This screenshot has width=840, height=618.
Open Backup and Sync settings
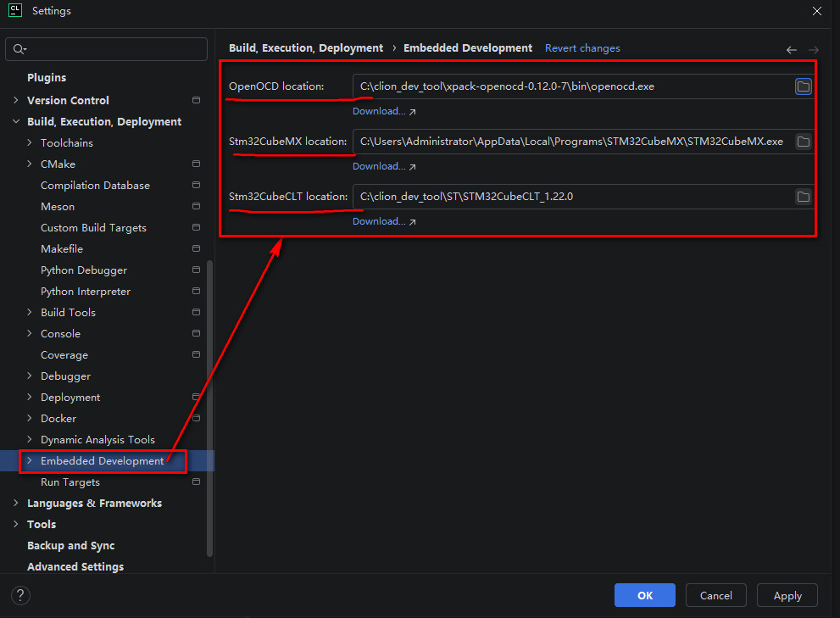click(70, 546)
